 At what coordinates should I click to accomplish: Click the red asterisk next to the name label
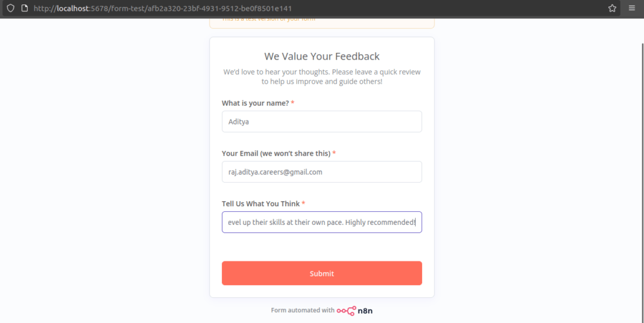(x=293, y=103)
